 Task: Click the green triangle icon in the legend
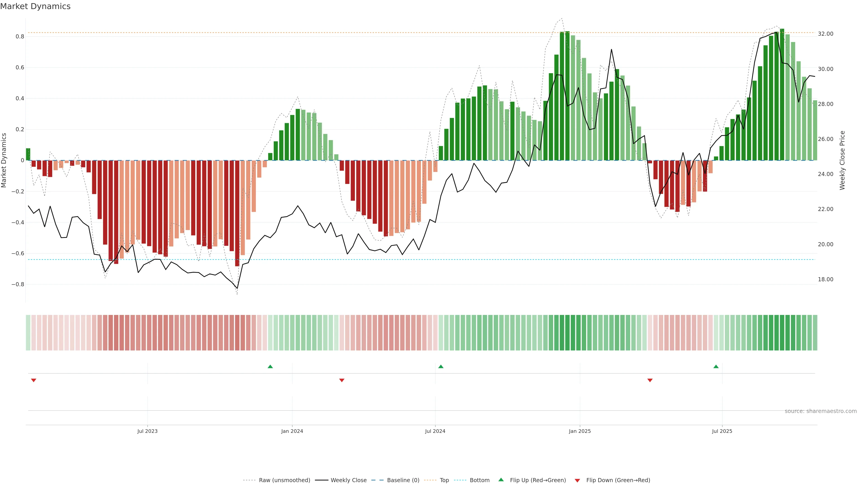(x=501, y=480)
